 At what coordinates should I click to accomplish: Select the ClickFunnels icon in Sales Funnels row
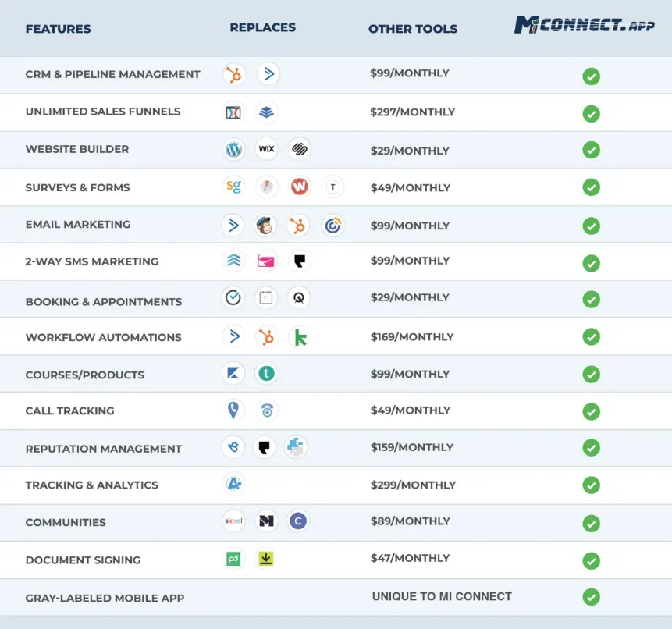point(233,112)
